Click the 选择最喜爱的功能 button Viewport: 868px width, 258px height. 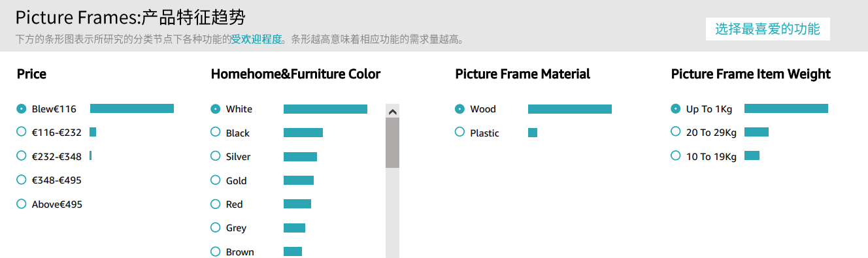(767, 29)
